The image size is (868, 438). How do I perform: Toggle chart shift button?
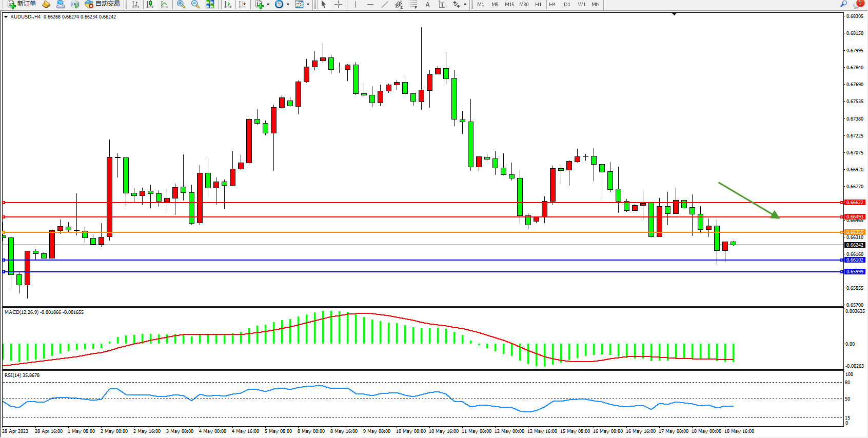pyautogui.click(x=243, y=4)
